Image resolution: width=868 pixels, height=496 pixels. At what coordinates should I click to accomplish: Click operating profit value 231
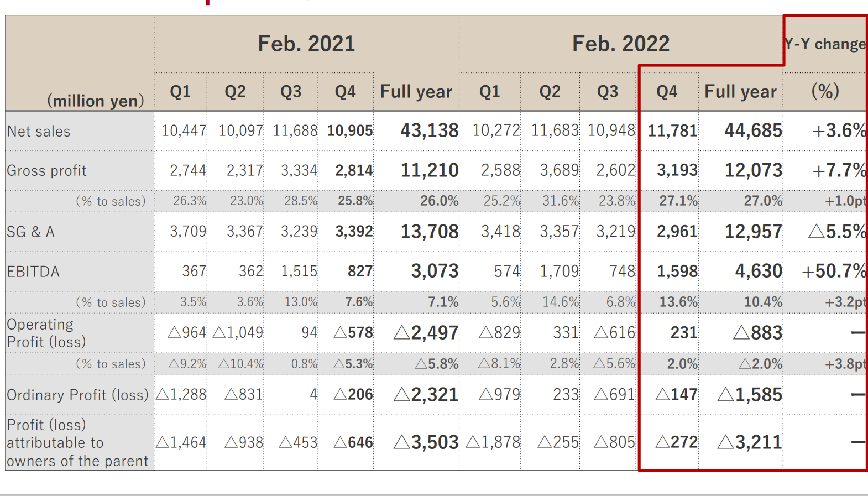pos(684,333)
